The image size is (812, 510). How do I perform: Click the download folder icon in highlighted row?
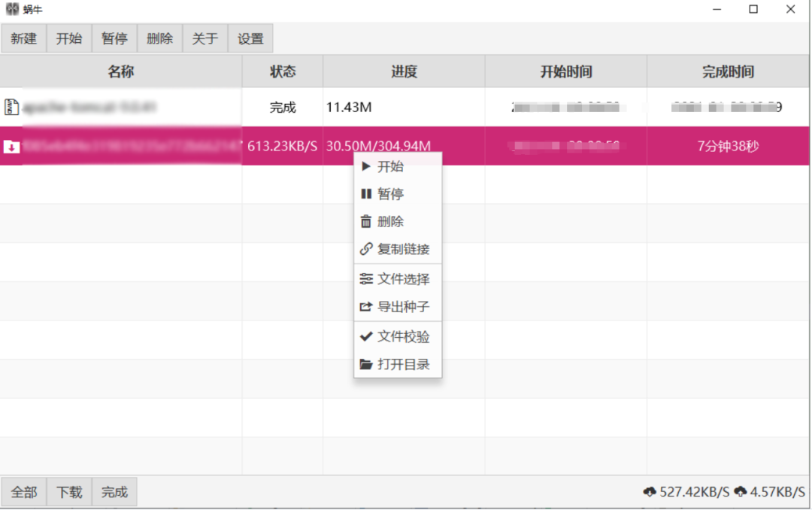coord(11,147)
